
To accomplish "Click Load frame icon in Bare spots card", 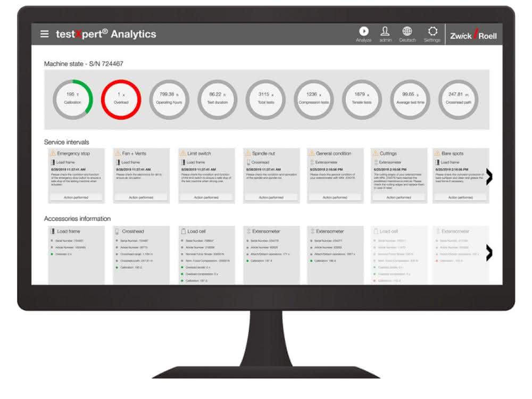I will click(438, 162).
